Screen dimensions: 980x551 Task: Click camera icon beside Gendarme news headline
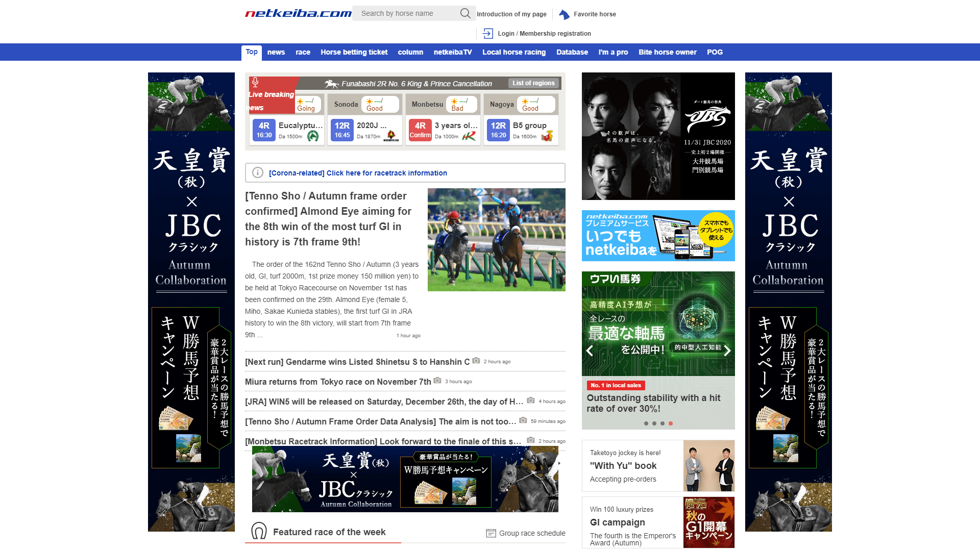(476, 361)
